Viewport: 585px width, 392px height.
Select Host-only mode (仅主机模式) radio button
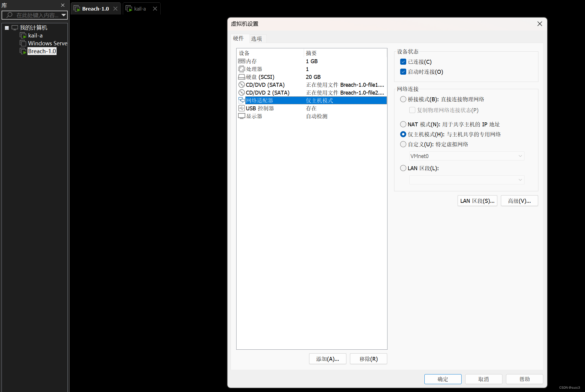403,134
